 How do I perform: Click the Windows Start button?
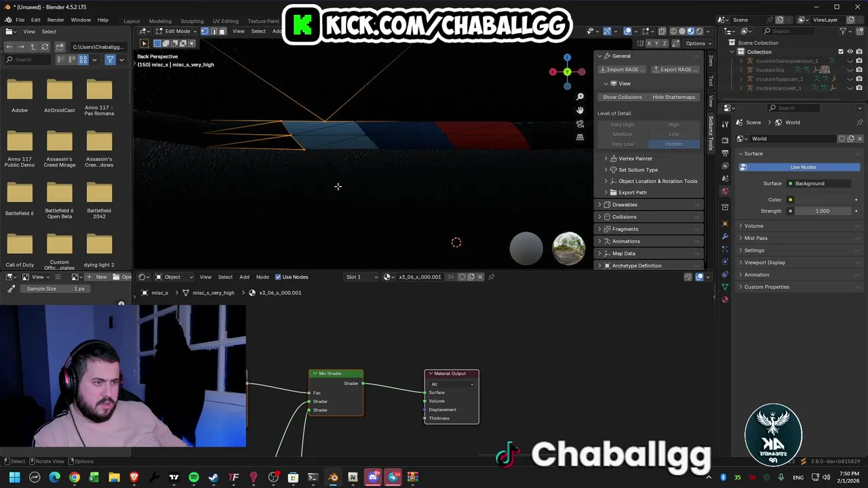pyautogui.click(x=14, y=477)
